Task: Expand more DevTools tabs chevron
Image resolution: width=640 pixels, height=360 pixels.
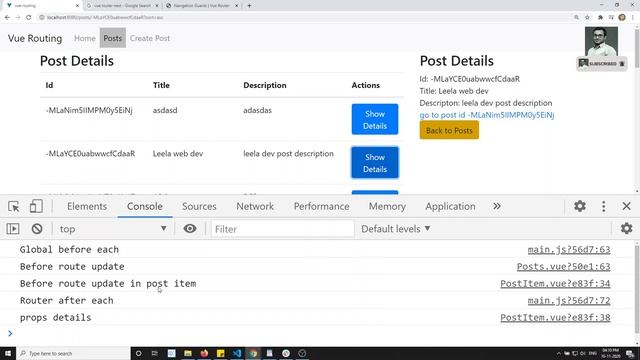Action: [497, 206]
